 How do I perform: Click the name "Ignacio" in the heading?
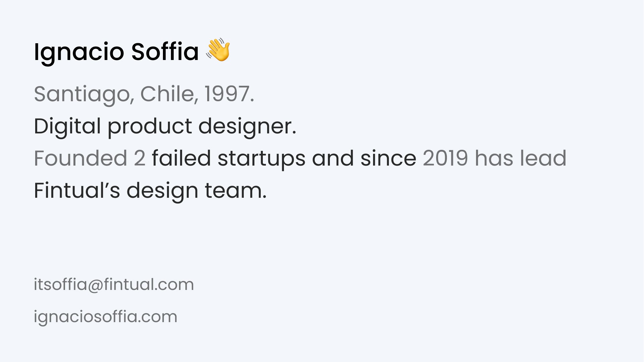point(79,52)
